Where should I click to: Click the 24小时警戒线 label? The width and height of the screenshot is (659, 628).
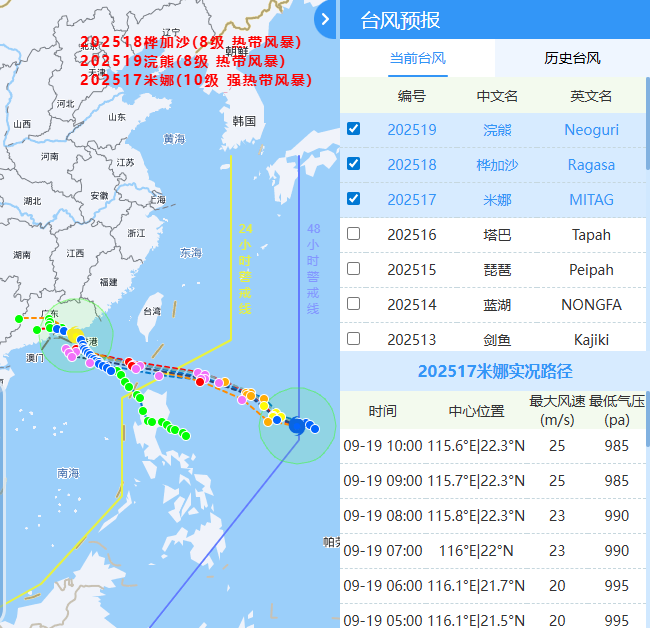[x=245, y=269]
